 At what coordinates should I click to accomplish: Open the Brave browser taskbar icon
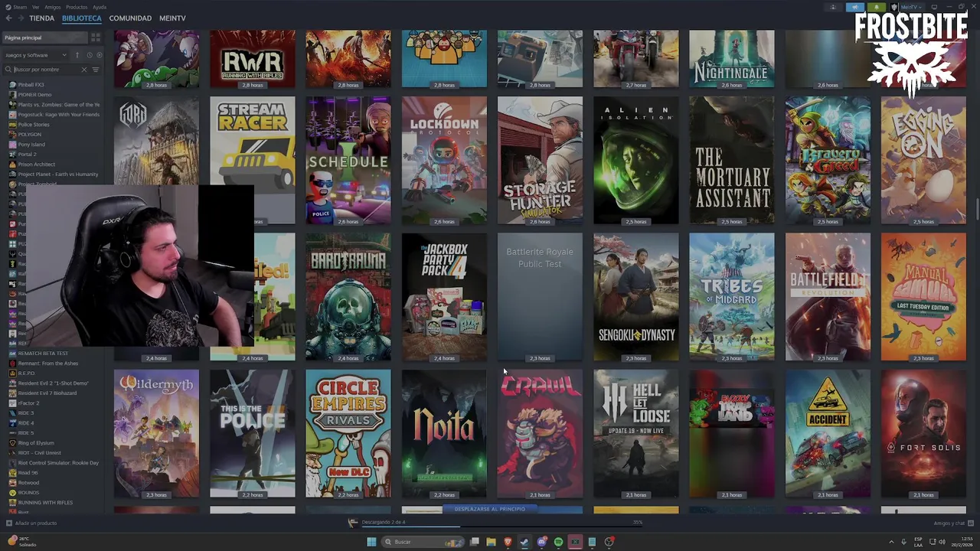(508, 542)
